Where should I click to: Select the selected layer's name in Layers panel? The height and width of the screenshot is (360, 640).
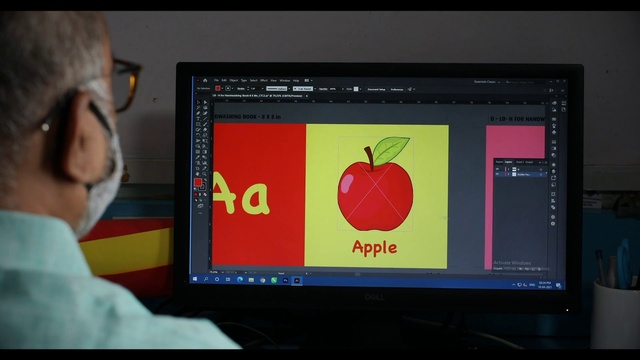pyautogui.click(x=524, y=175)
